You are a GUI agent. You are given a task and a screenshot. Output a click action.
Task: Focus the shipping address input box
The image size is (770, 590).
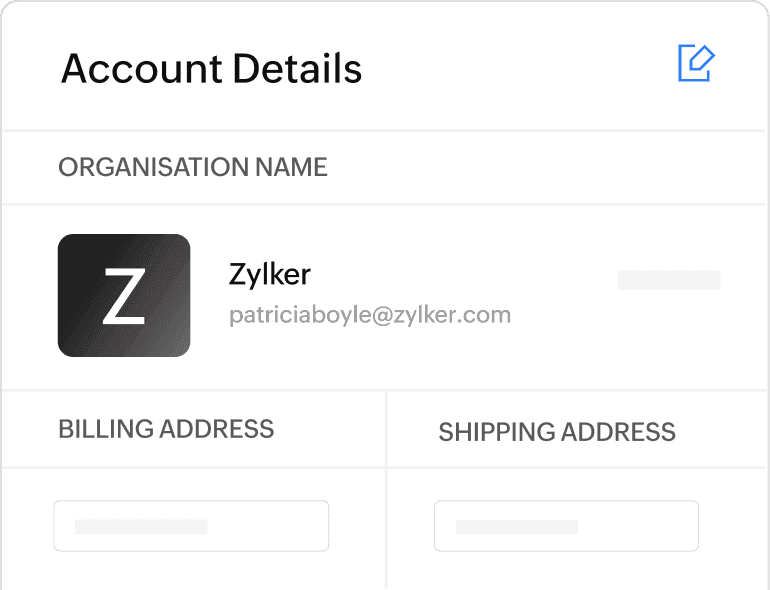coord(566,526)
